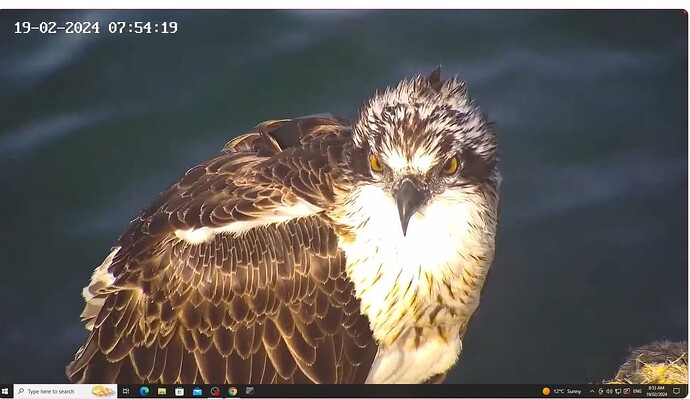Open the volume control in the system tray

609,391
